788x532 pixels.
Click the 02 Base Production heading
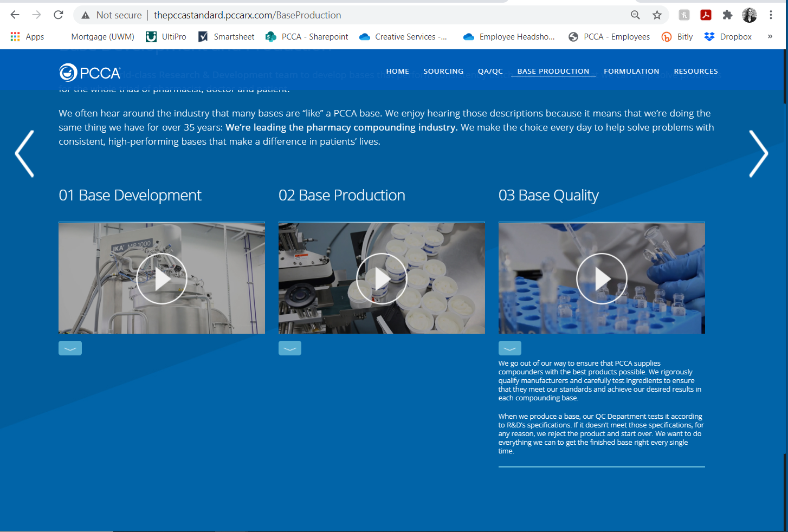342,195
